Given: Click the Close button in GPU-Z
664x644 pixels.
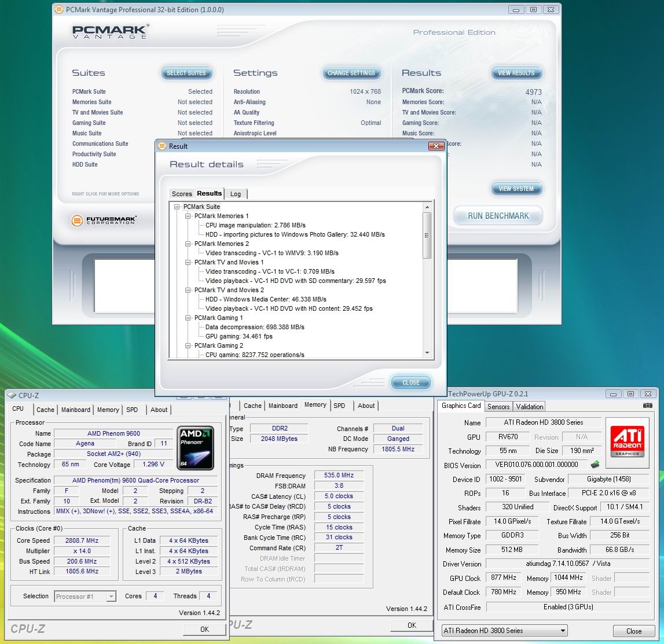Looking at the screenshot, I should click(x=633, y=631).
